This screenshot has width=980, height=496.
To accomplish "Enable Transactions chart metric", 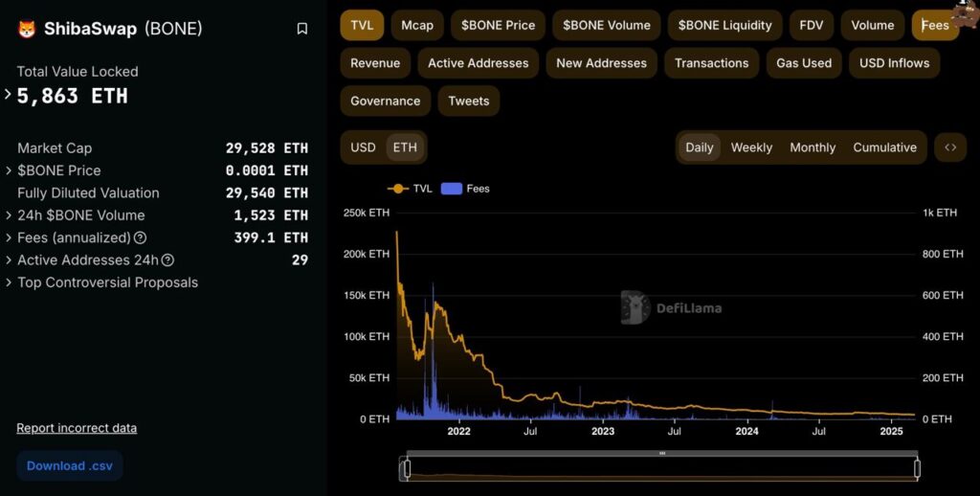I will [711, 63].
